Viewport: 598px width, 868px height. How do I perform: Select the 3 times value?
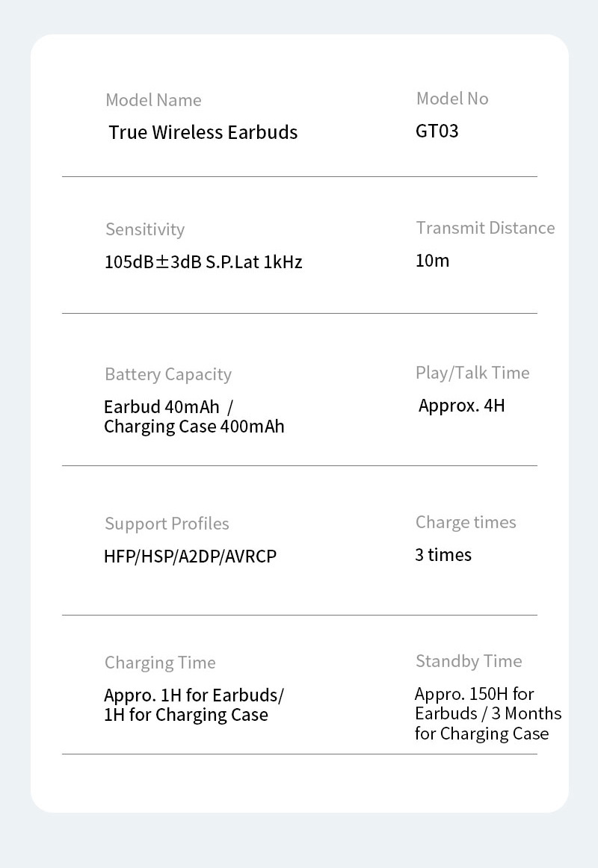coord(443,555)
